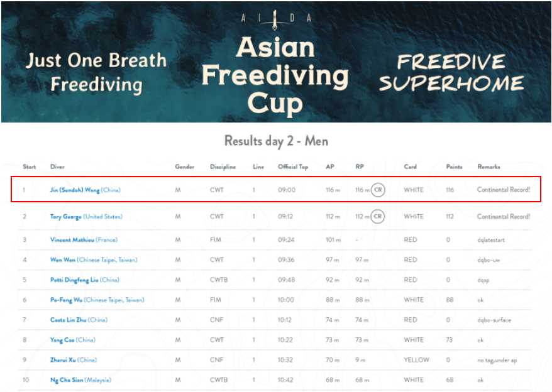Click the Discipline column header
Viewport: 552px width, 392px height.
click(223, 167)
